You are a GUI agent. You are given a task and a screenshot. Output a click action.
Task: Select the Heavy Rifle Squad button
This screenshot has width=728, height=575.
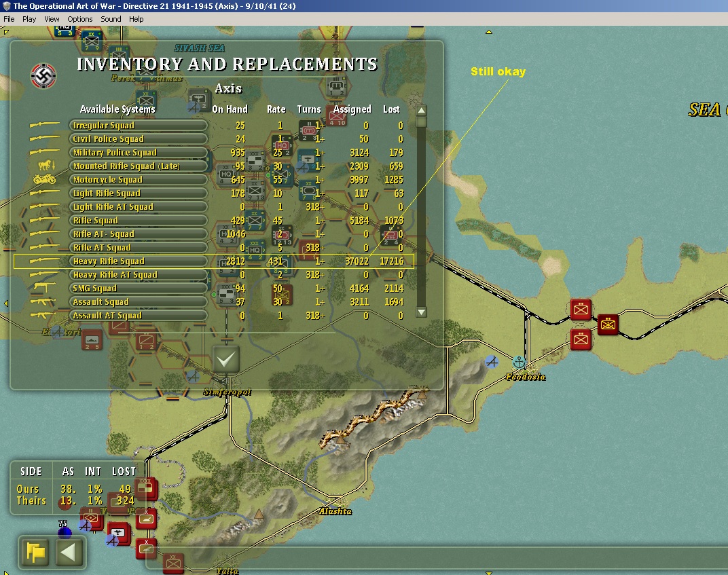pyautogui.click(x=139, y=261)
